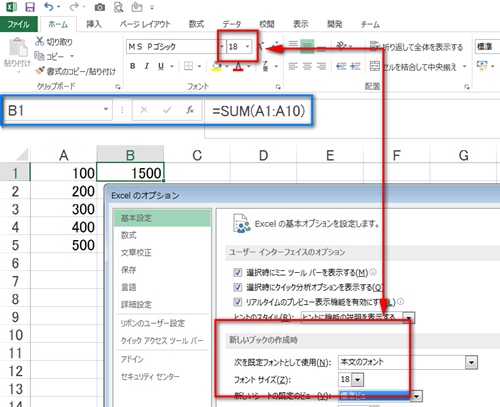The height and width of the screenshot is (407, 500).
Task: Select cell A1 containing 100
Action: click(x=63, y=173)
